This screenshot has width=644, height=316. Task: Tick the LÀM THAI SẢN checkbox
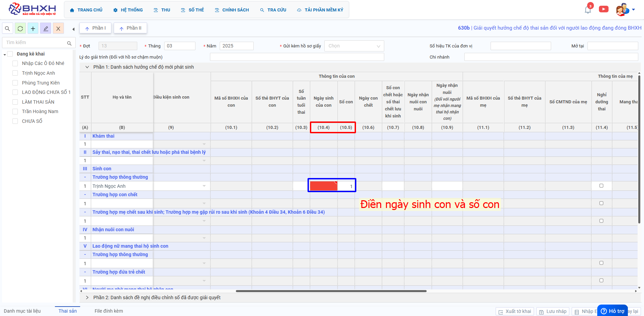15,102
